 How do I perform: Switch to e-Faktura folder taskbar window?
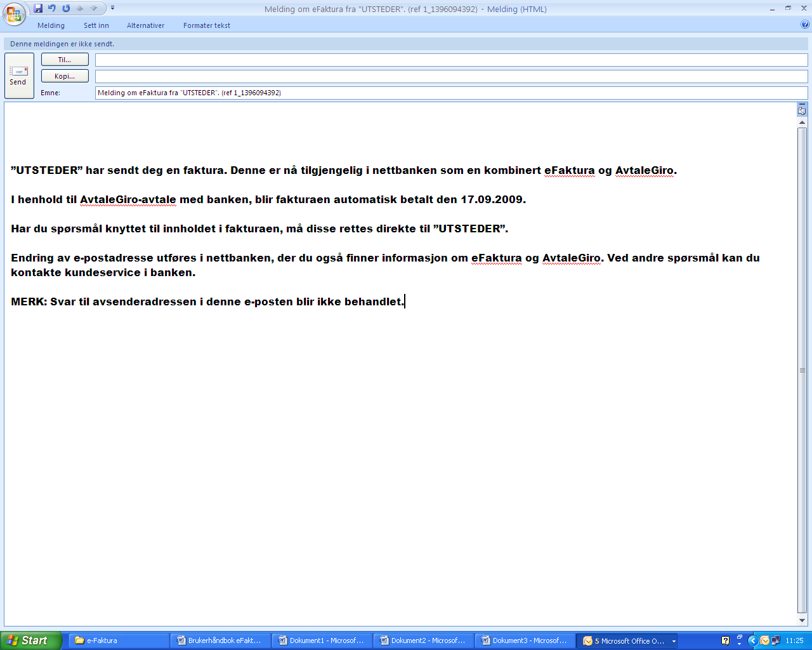(x=119, y=640)
